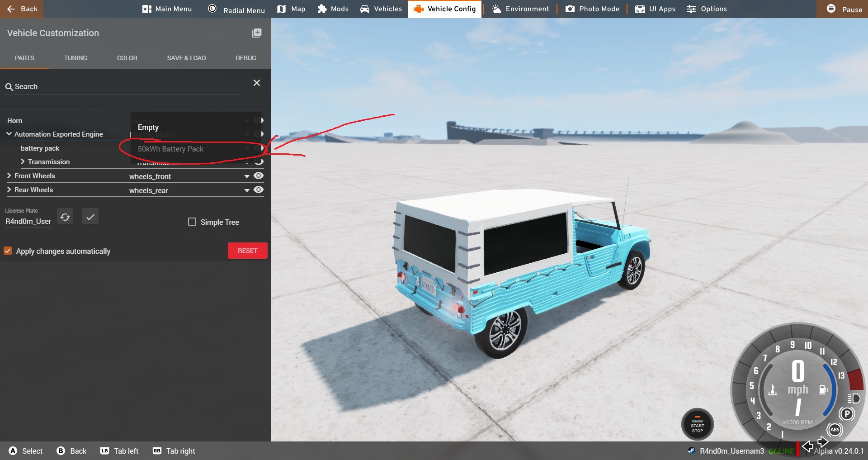Click the search magnifier icon
The image size is (868, 460).
point(9,87)
